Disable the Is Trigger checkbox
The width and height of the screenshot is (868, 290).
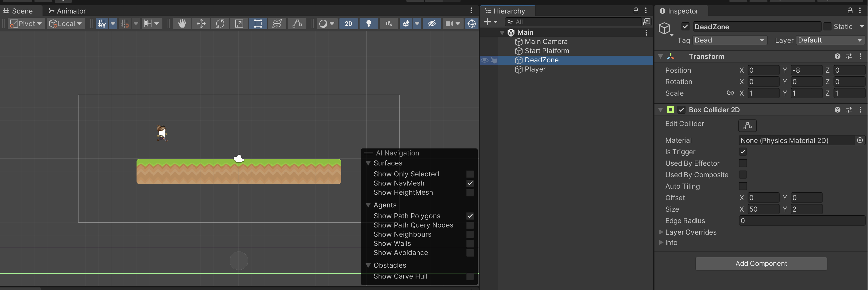(743, 152)
